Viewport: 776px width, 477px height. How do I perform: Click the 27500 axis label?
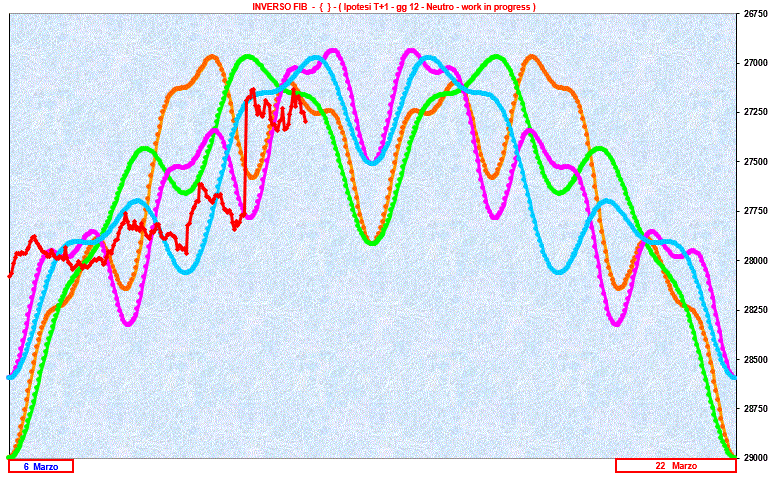tap(755, 162)
